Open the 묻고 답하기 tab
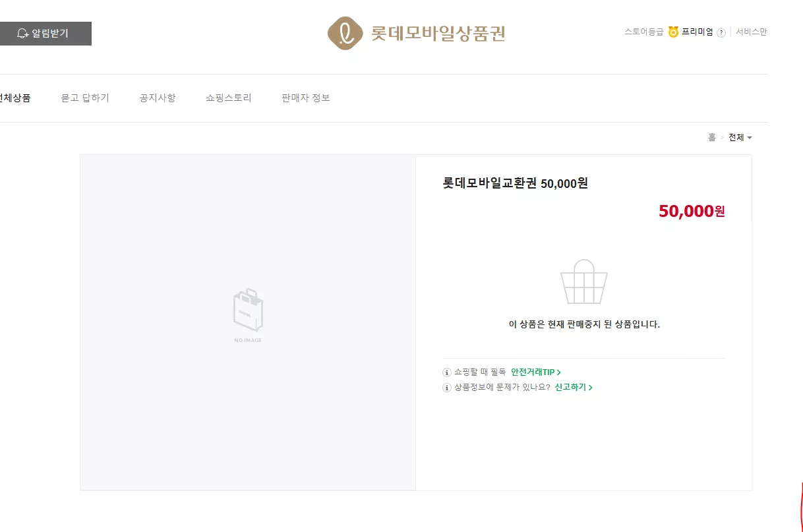The height and width of the screenshot is (532, 803). (x=85, y=98)
